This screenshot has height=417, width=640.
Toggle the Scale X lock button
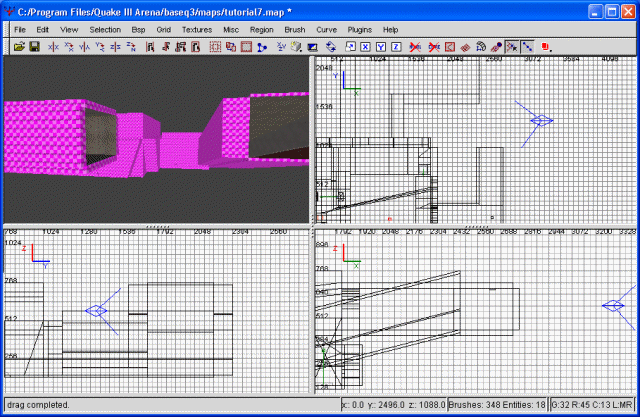pyautogui.click(x=365, y=47)
